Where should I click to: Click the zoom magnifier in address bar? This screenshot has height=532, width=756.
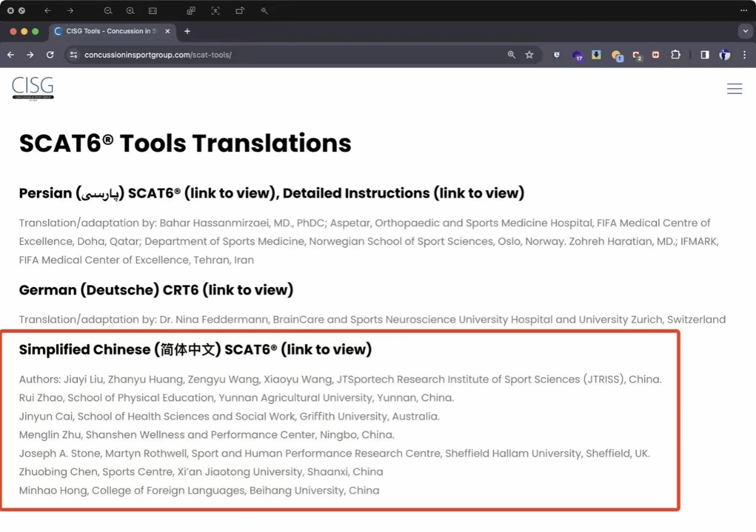511,55
